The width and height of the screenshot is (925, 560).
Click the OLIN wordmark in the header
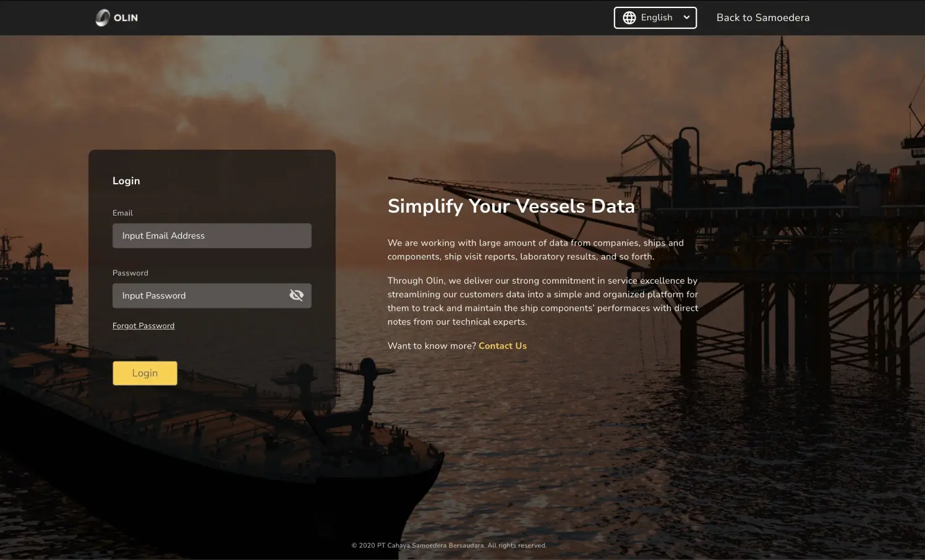click(x=126, y=18)
